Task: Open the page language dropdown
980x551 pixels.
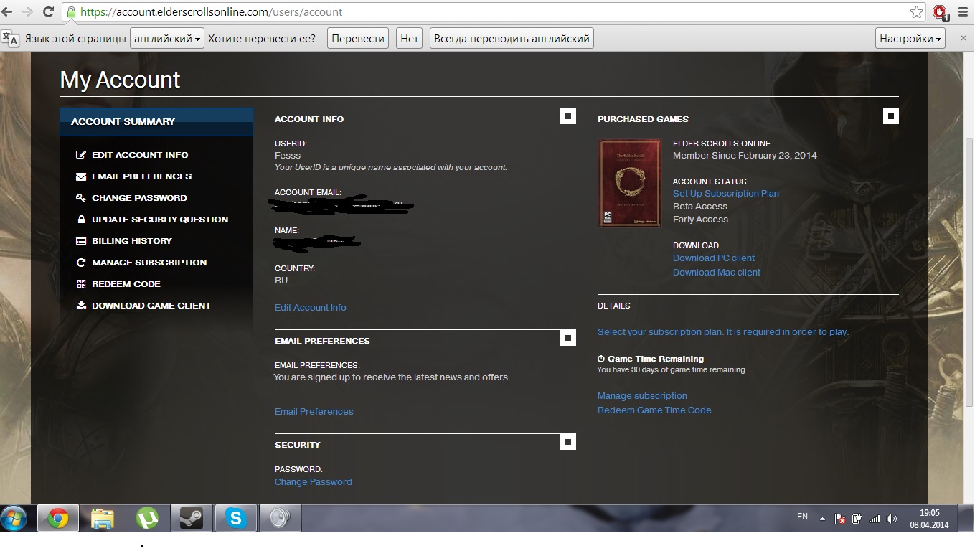Action: click(168, 38)
